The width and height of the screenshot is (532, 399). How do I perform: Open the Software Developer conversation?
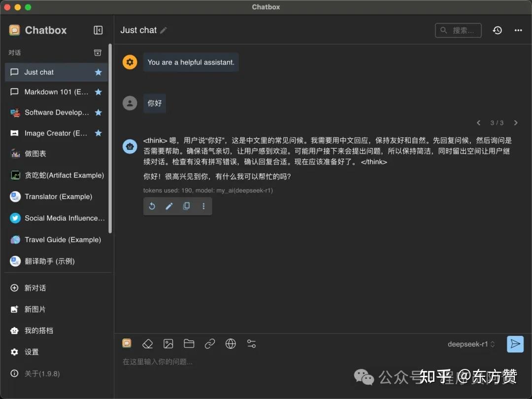click(56, 112)
